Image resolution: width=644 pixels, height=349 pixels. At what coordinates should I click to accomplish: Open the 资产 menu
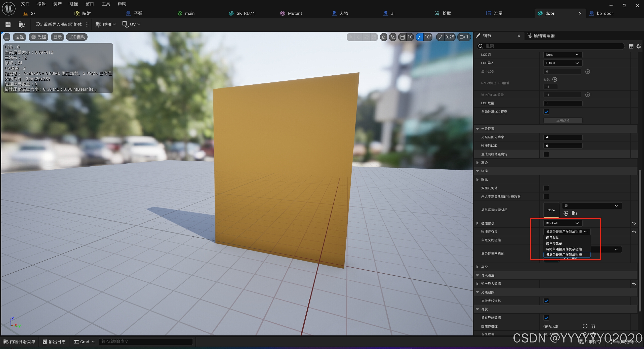[x=57, y=4]
